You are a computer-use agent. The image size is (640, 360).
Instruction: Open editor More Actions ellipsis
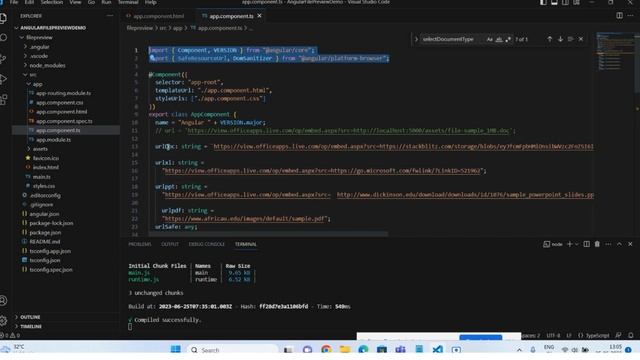click(x=631, y=16)
